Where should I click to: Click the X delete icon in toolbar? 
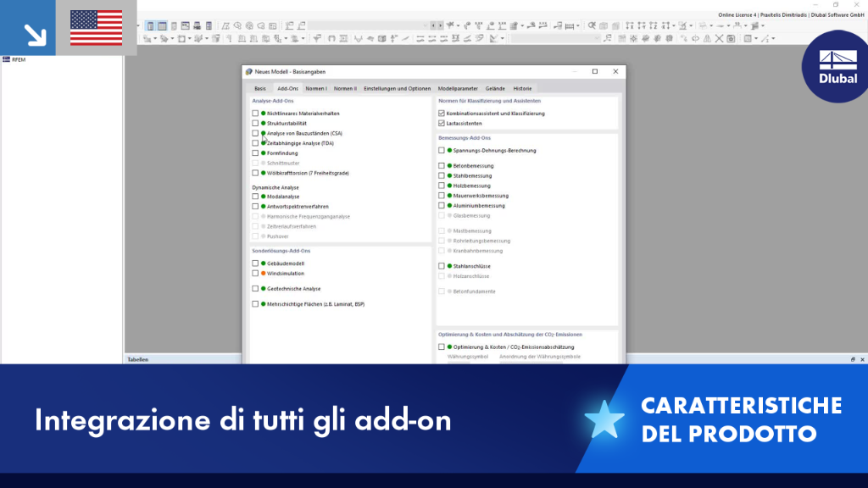[719, 39]
